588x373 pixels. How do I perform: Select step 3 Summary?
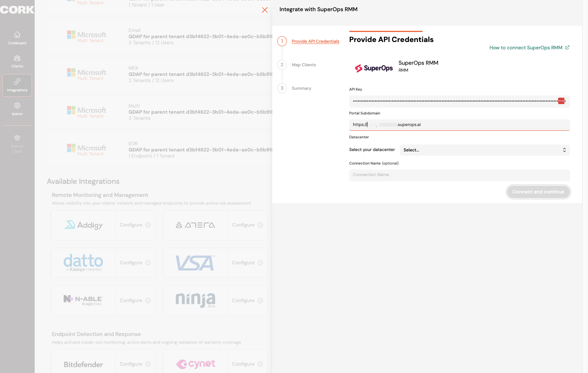[302, 88]
